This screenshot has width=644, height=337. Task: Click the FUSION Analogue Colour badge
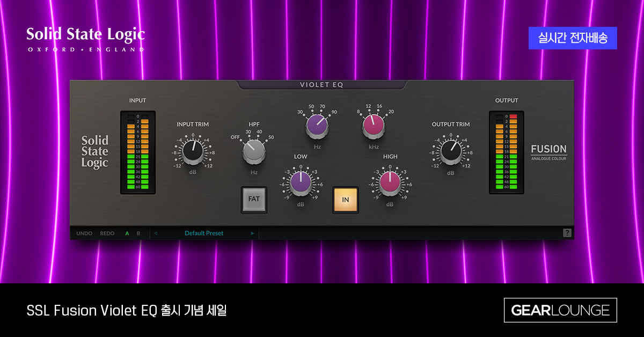(x=550, y=151)
